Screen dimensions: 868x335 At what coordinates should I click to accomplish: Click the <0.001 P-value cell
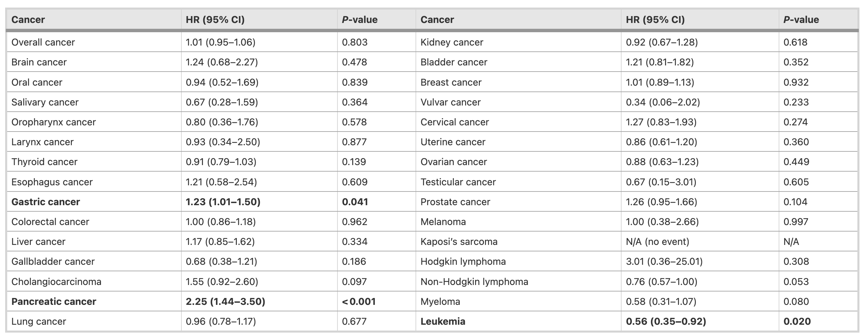359,301
